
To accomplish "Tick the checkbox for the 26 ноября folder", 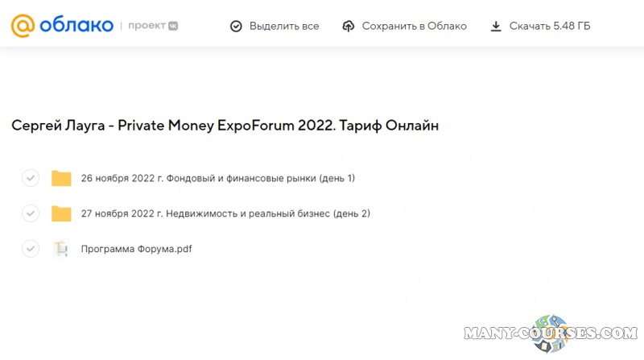I will click(31, 178).
